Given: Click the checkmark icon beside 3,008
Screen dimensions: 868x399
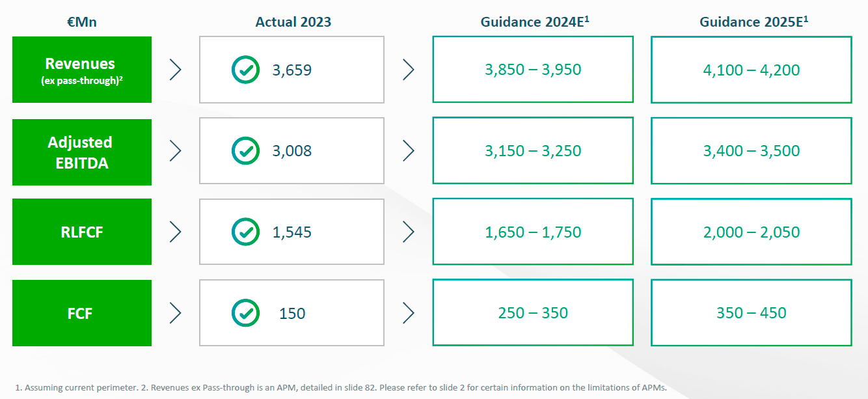Looking at the screenshot, I should point(245,151).
